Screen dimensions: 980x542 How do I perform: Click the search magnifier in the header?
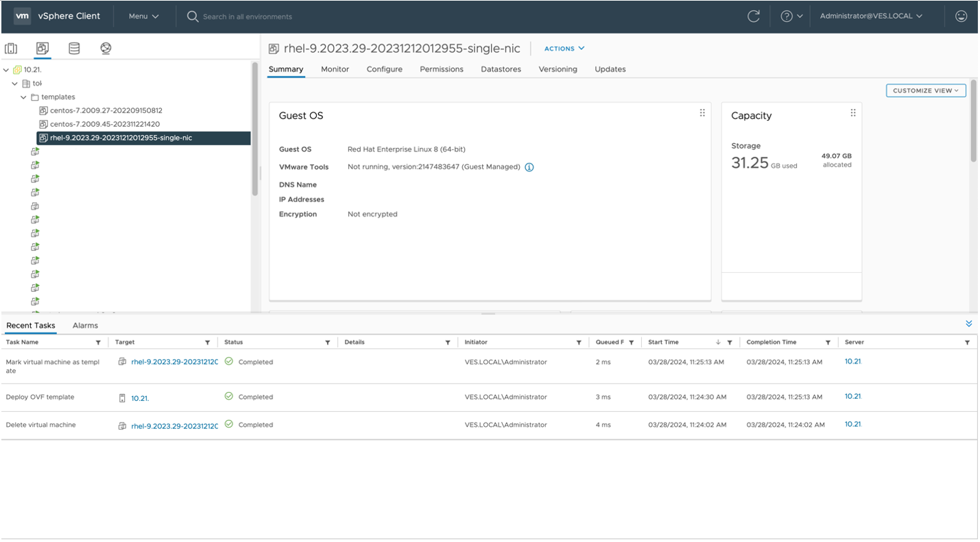[x=192, y=16]
